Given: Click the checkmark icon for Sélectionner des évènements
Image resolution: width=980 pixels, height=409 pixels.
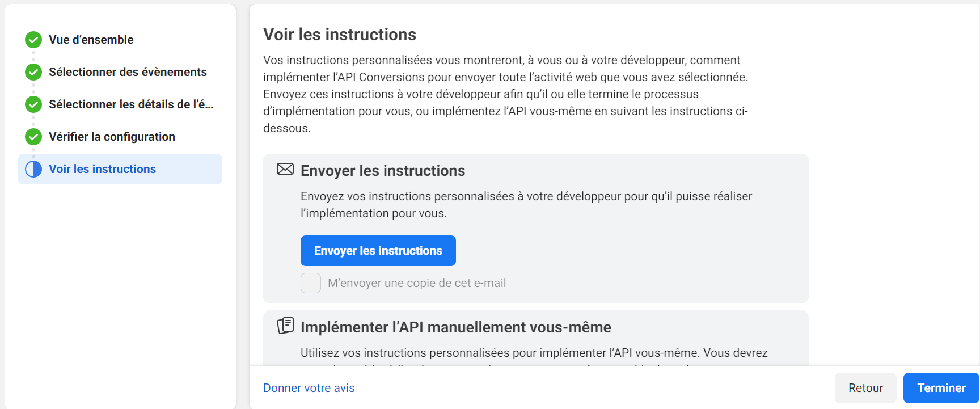Looking at the screenshot, I should (33, 72).
